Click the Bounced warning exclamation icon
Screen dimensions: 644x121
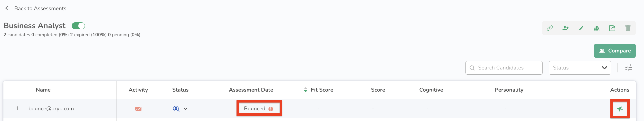(271, 109)
